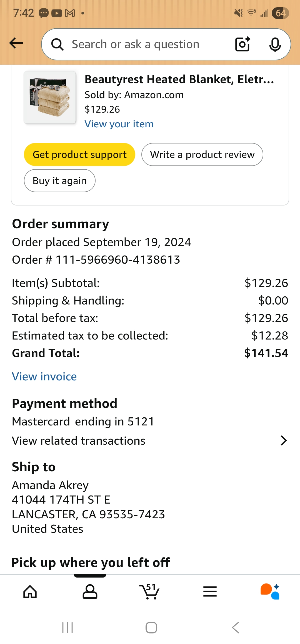Open the Beautyrest Heated Blanket product title
This screenshot has height=644, width=300.
point(179,79)
